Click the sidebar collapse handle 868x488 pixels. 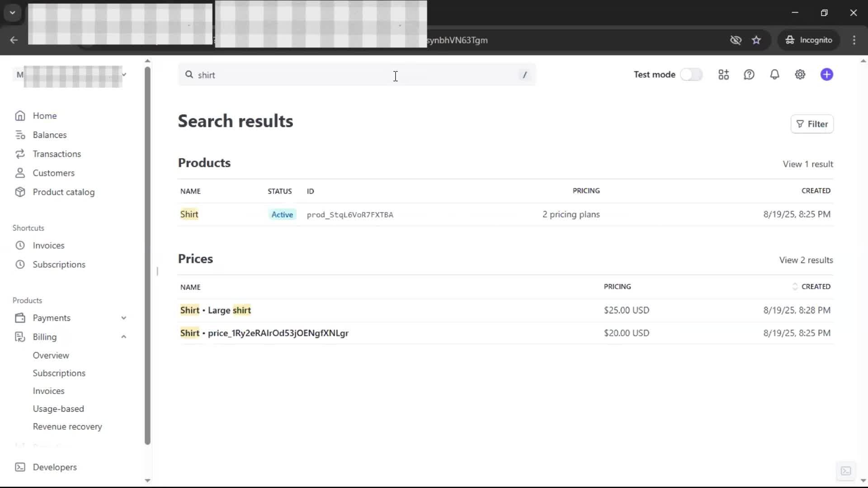point(157,271)
